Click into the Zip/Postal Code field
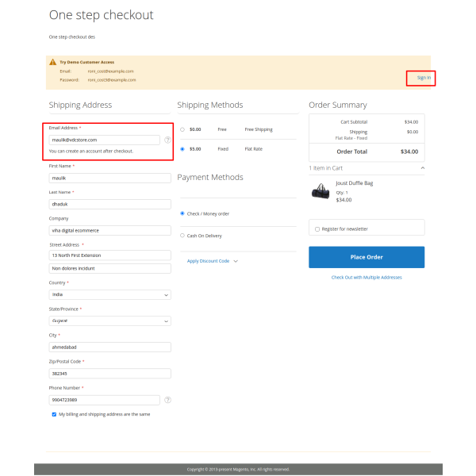The height and width of the screenshot is (476, 476). pos(110,373)
